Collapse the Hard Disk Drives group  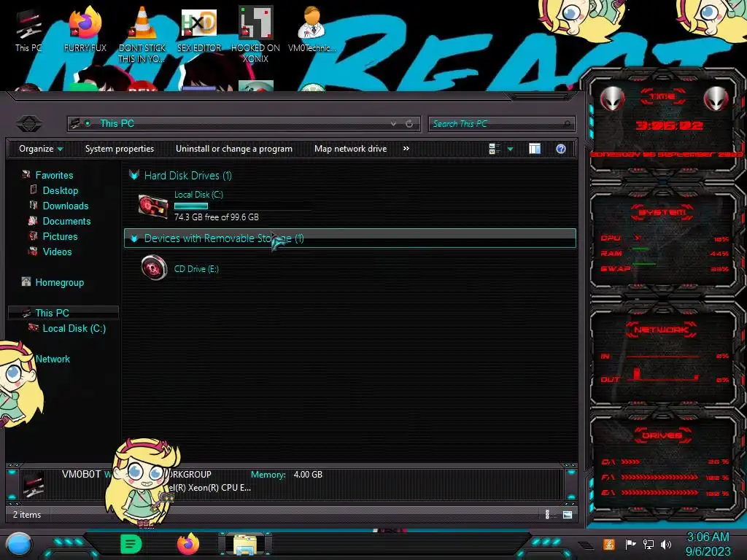point(134,175)
